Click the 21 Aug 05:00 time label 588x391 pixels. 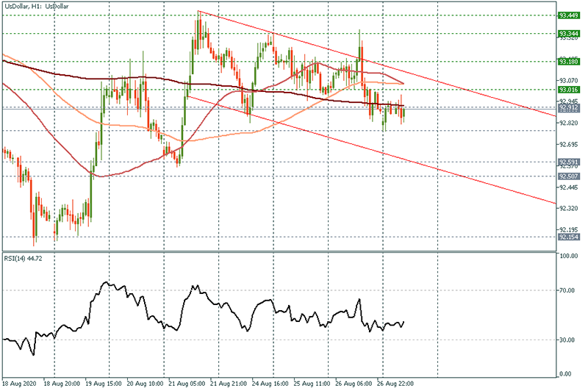pos(188,384)
